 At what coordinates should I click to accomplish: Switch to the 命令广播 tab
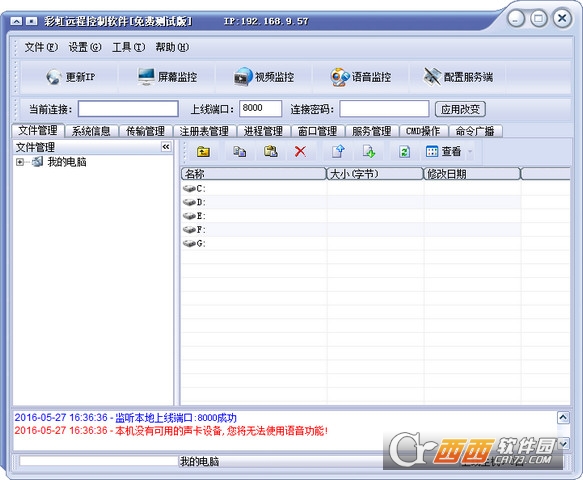pyautogui.click(x=475, y=131)
